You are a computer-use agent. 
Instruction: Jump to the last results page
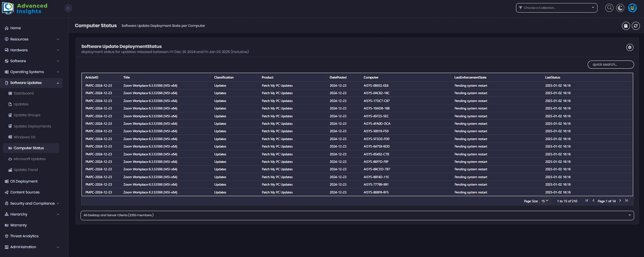coord(627,201)
